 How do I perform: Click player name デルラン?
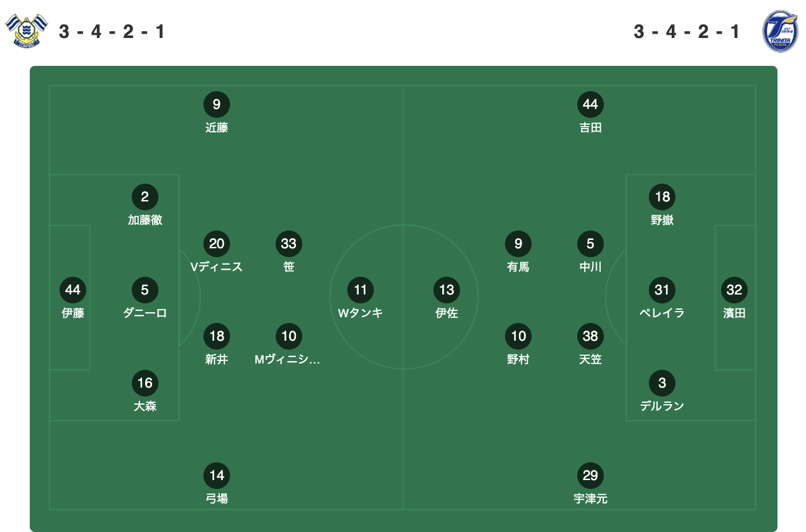[x=662, y=406]
